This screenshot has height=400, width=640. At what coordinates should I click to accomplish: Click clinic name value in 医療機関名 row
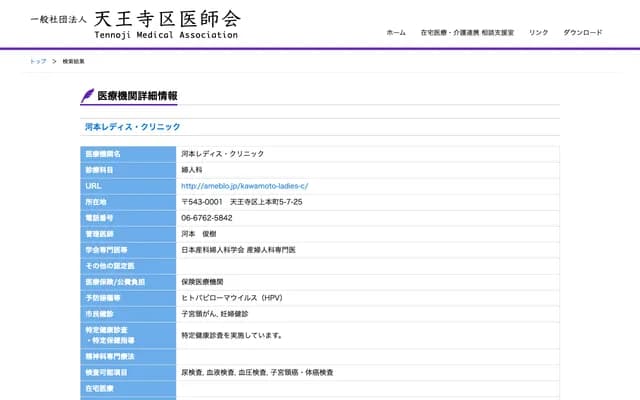(223, 154)
